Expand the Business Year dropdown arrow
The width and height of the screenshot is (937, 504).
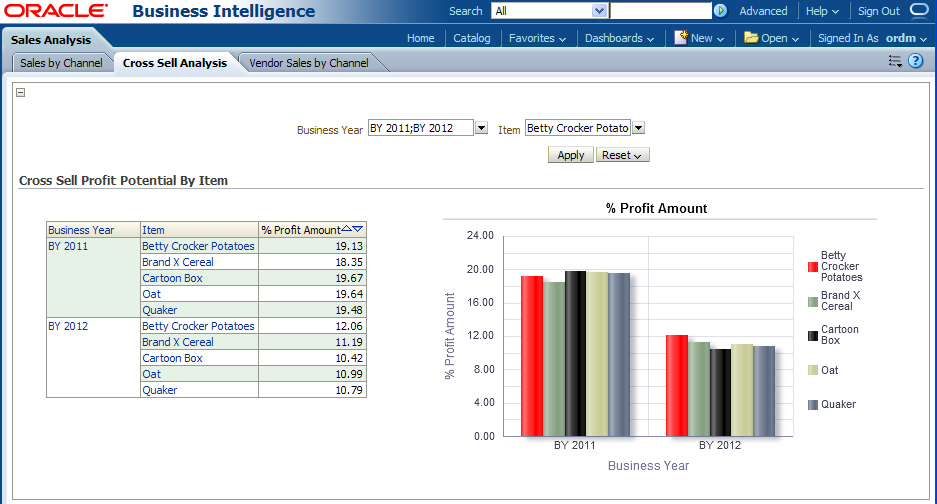(481, 128)
